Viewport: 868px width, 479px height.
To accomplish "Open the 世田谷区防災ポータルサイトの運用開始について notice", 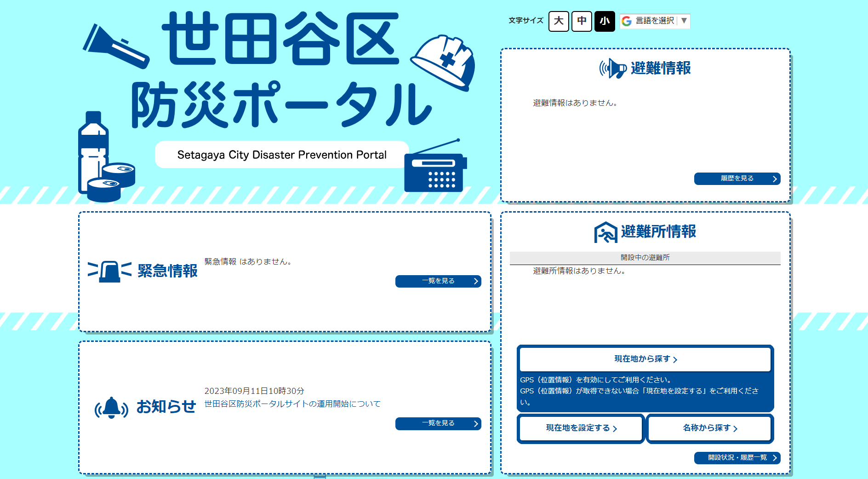I will (x=292, y=404).
